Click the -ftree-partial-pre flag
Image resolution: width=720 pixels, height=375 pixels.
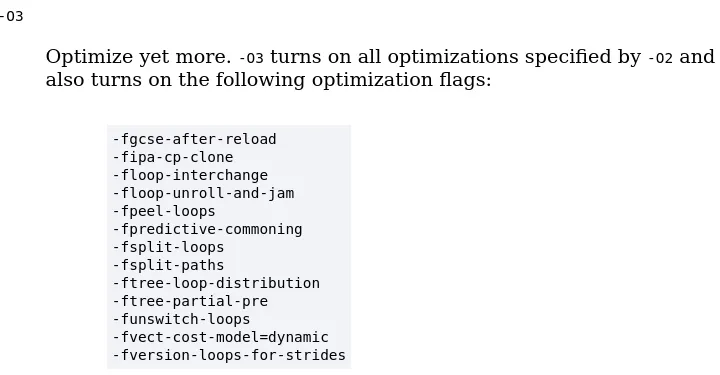tap(191, 301)
